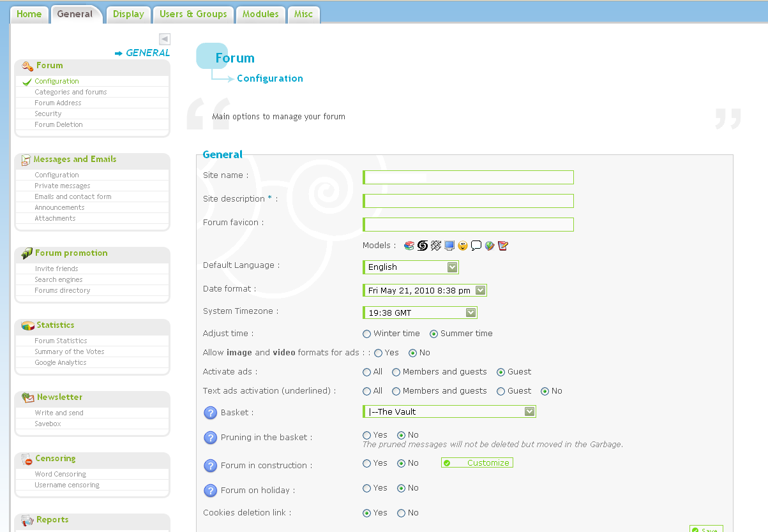
Task: Switch to the Modules tab
Action: 260,13
